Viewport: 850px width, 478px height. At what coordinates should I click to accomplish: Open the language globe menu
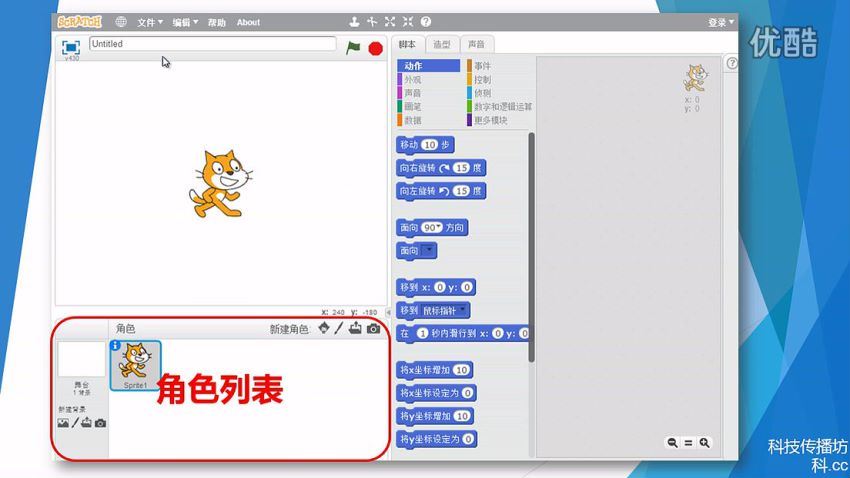coord(121,22)
